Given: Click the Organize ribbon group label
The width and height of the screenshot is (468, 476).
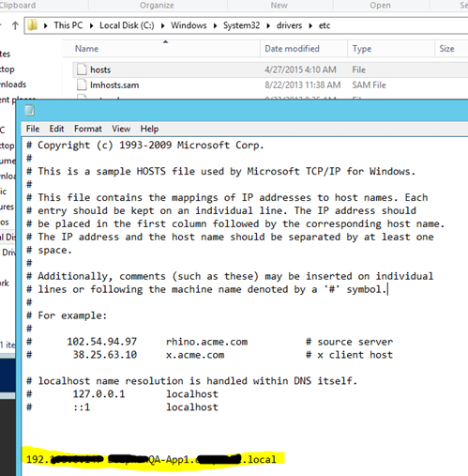Looking at the screenshot, I should pyautogui.click(x=157, y=5).
